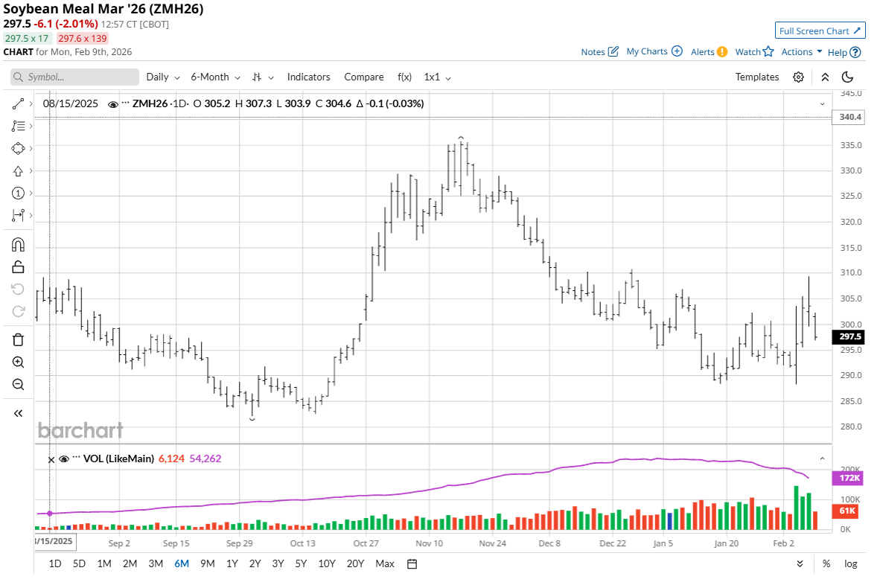Screen dimensions: 880x588
Task: Click the 297.5 current price label
Action: (x=849, y=336)
